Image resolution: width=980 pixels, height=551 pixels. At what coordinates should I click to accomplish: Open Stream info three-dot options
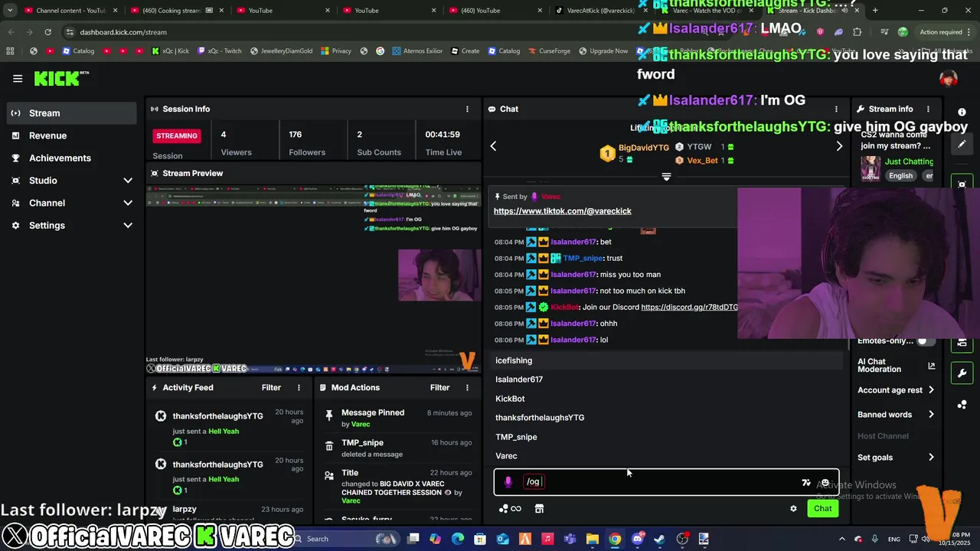tap(928, 109)
